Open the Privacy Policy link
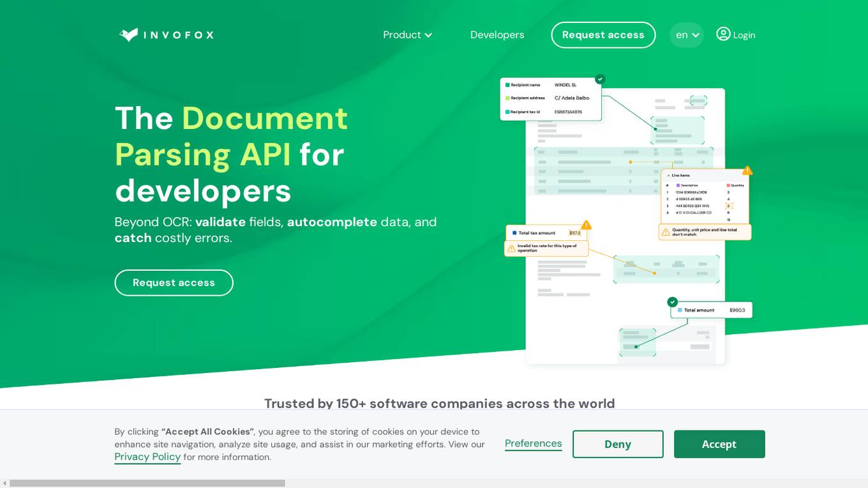Image resolution: width=868 pixels, height=488 pixels. click(x=147, y=457)
